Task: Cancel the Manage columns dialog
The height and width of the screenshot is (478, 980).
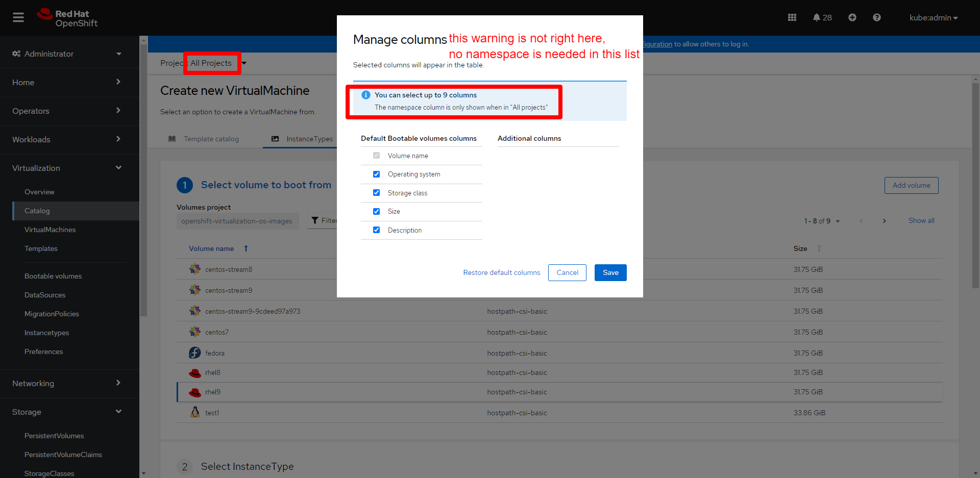Action: pyautogui.click(x=567, y=272)
